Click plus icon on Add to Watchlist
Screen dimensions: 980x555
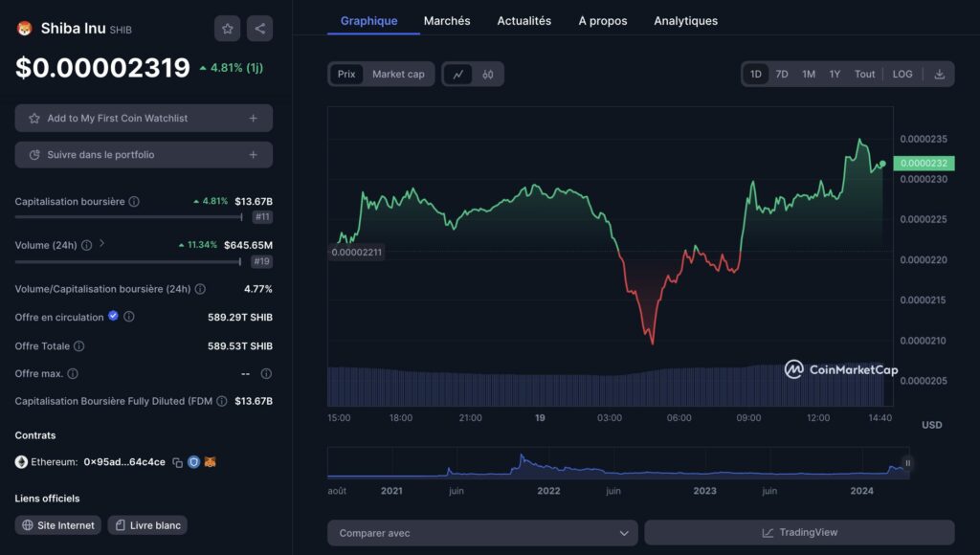click(x=253, y=118)
